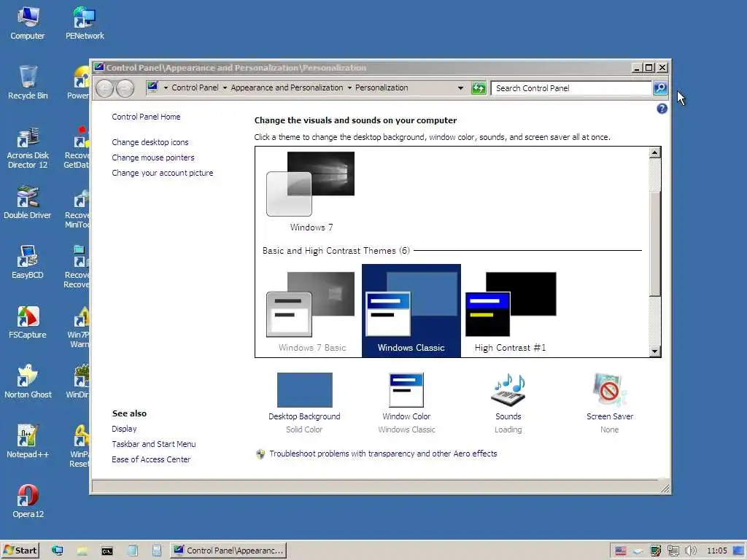Click the Help question mark icon
747x560 pixels.
tap(662, 109)
